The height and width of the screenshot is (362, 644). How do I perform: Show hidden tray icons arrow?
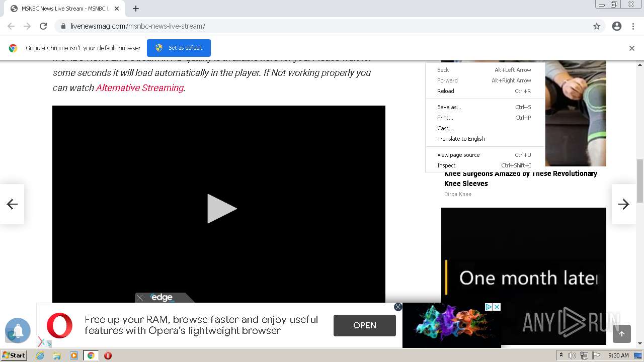561,355
